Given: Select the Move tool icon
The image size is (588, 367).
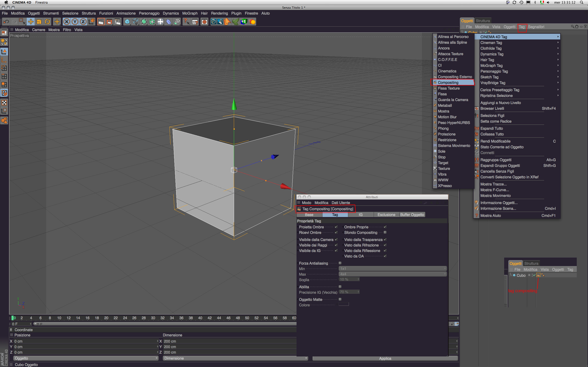Looking at the screenshot, I should point(31,22).
